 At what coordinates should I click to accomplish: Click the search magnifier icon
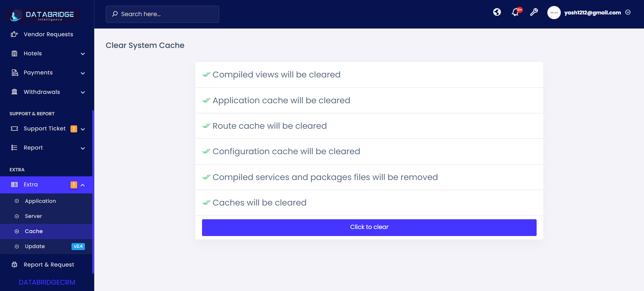pyautogui.click(x=115, y=14)
